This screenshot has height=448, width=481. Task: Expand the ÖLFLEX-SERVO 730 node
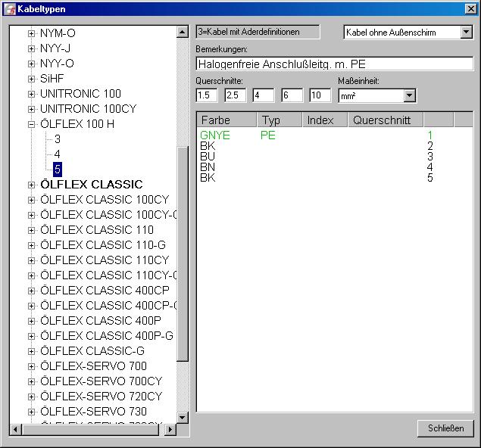(31, 412)
